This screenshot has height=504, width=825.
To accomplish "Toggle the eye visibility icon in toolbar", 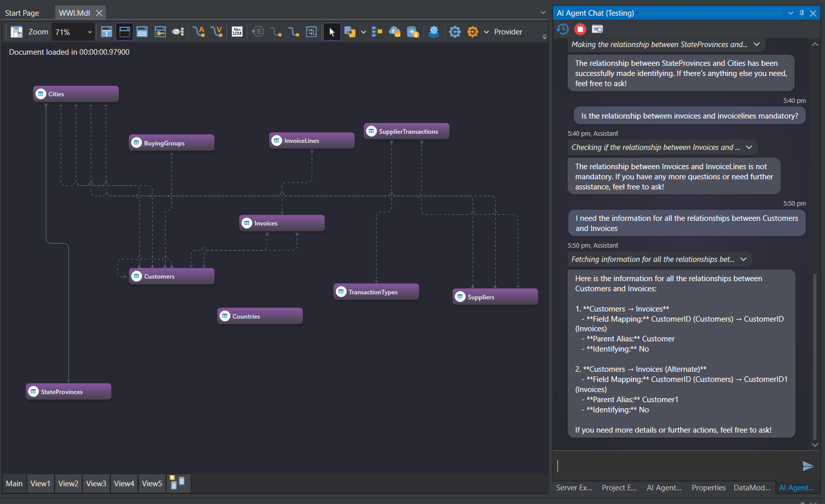I will click(177, 32).
